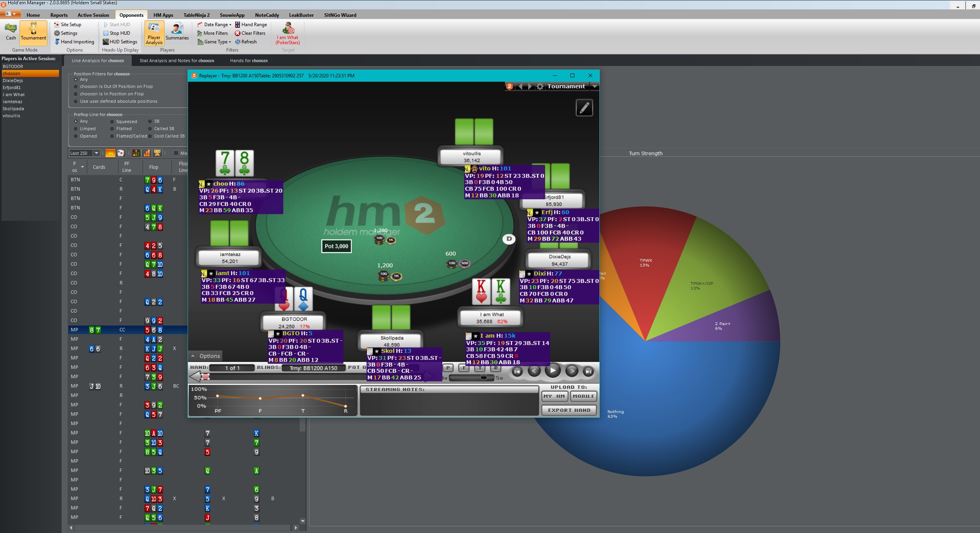Open the application menu button
980x533 pixels.
11,14
